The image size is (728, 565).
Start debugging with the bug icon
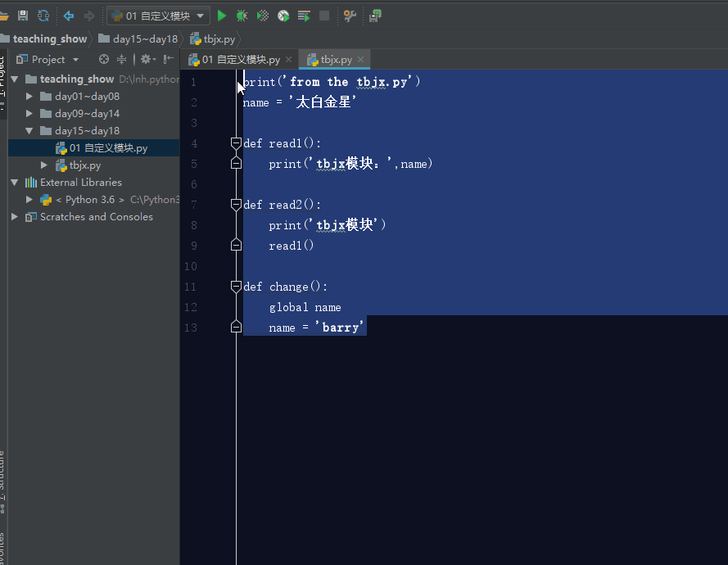242,16
